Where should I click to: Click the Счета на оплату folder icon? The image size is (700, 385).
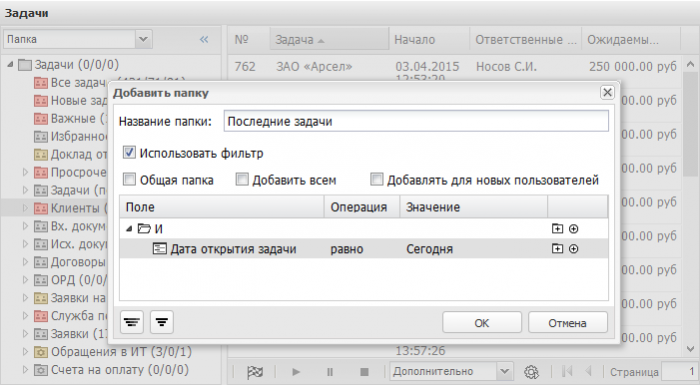[41, 370]
